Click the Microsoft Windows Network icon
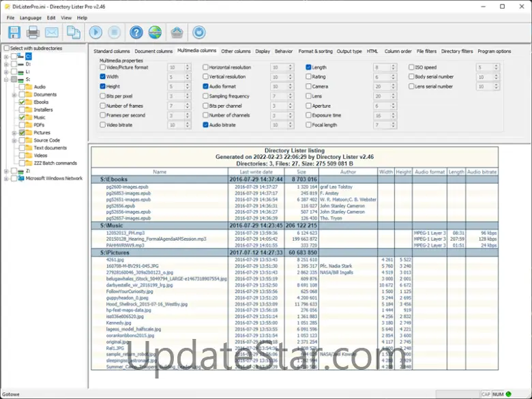This screenshot has width=532, height=399. pos(21,178)
